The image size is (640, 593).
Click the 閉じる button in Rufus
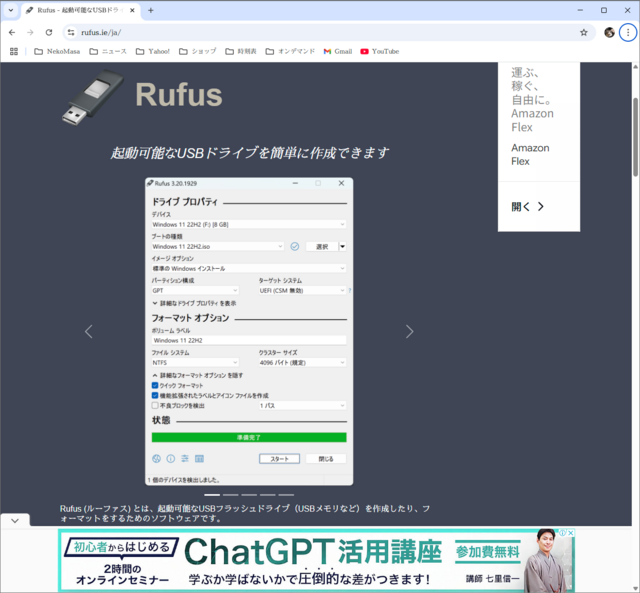point(326,459)
